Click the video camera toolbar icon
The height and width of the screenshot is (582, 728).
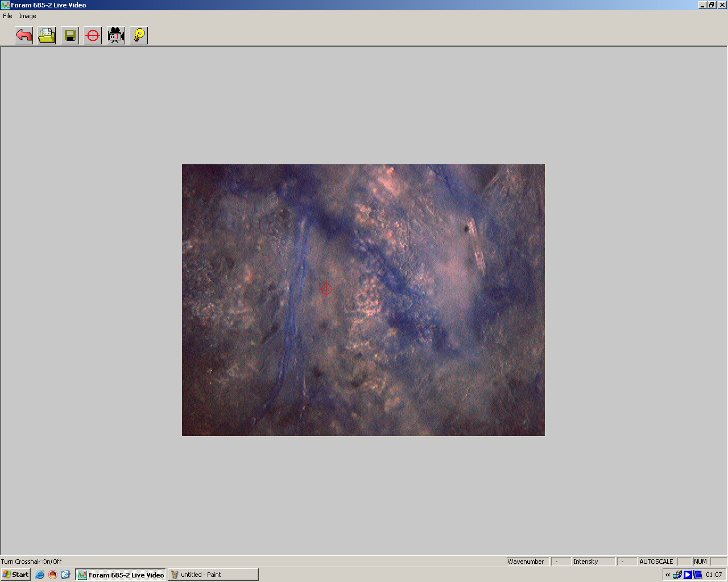click(116, 36)
